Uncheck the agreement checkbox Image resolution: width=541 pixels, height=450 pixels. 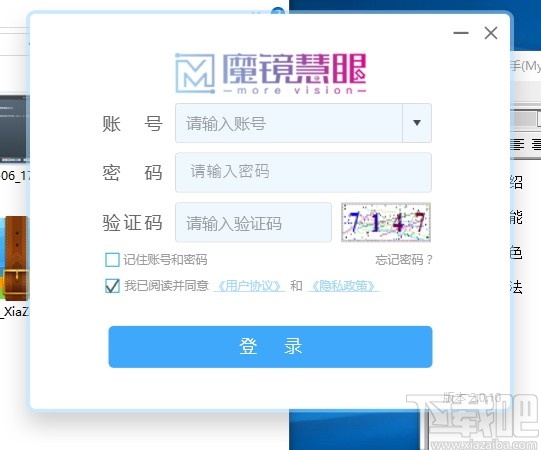point(112,286)
